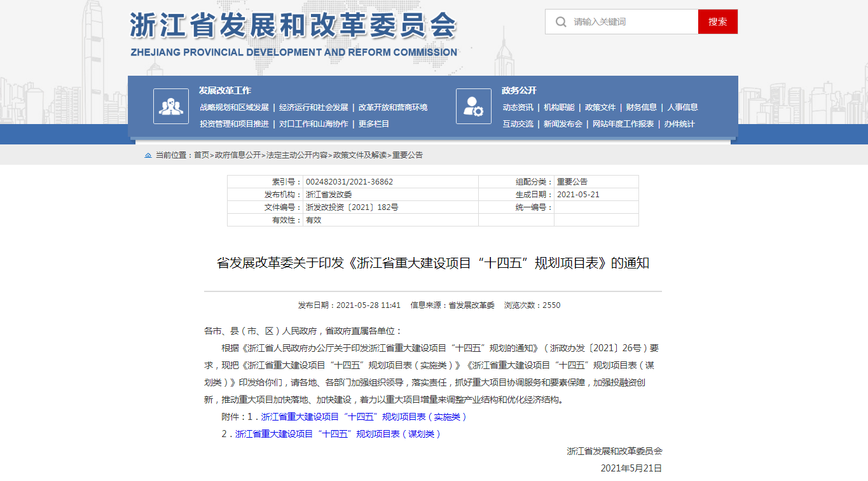Go to 网站年度工作报表 section

click(623, 124)
